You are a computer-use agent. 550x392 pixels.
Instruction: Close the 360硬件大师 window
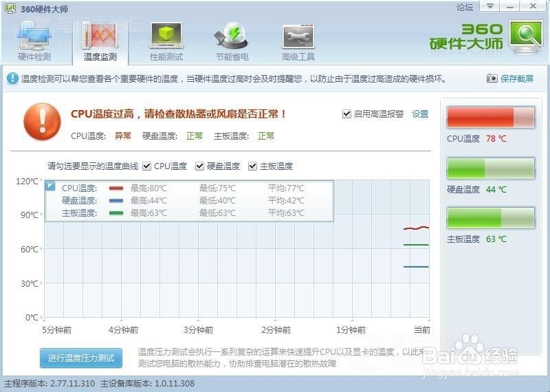click(x=533, y=6)
